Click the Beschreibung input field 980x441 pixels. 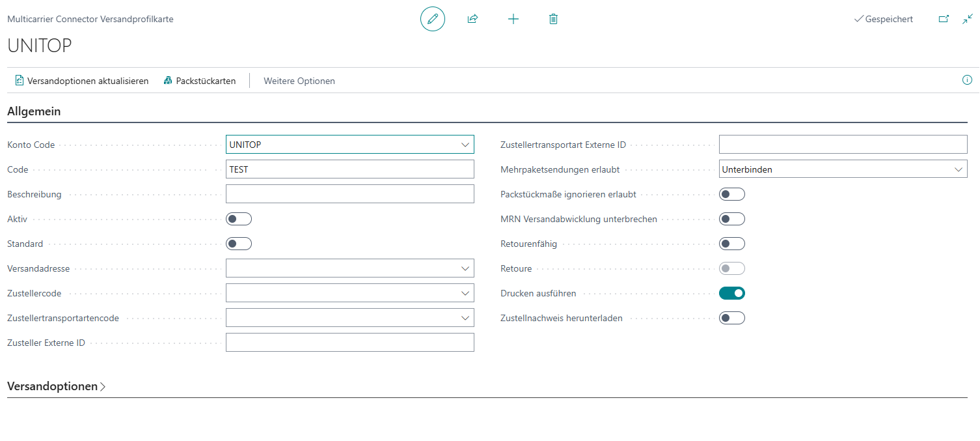coord(350,194)
